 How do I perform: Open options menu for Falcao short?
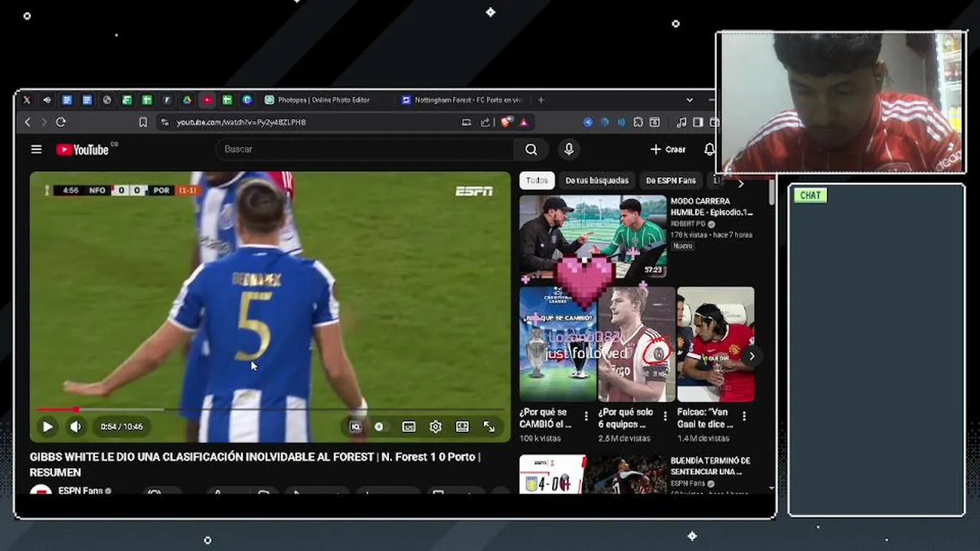(x=744, y=416)
